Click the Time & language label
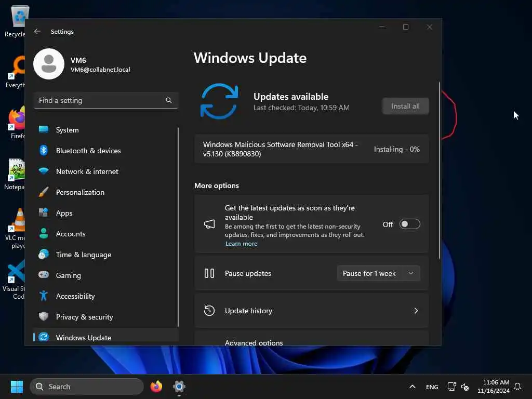This screenshot has width=532, height=399. click(84, 255)
